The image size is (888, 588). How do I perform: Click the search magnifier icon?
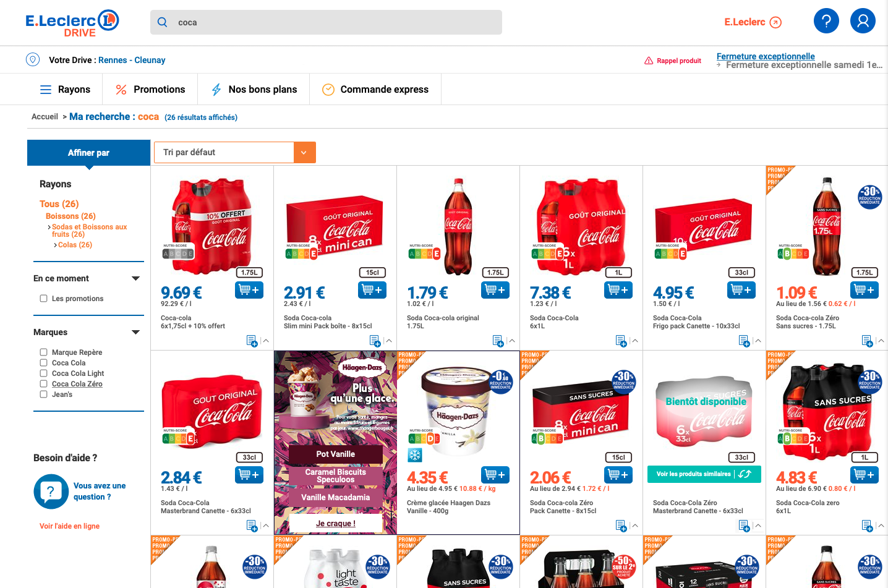pyautogui.click(x=163, y=22)
